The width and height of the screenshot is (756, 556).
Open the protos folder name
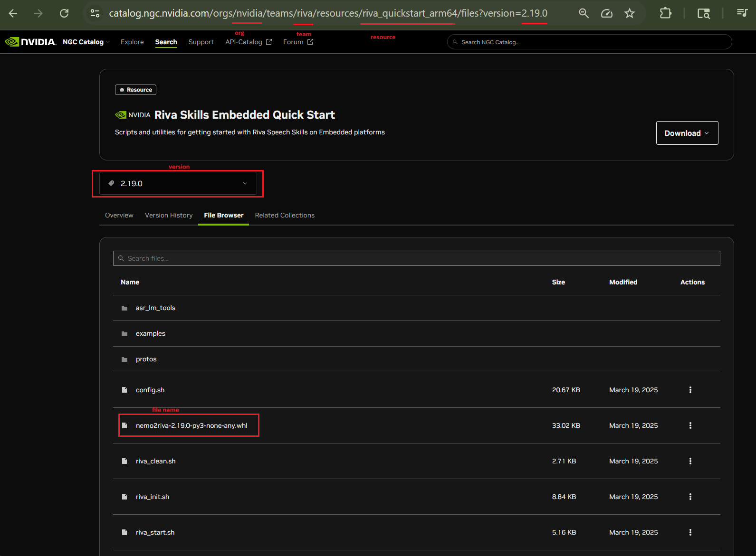146,359
